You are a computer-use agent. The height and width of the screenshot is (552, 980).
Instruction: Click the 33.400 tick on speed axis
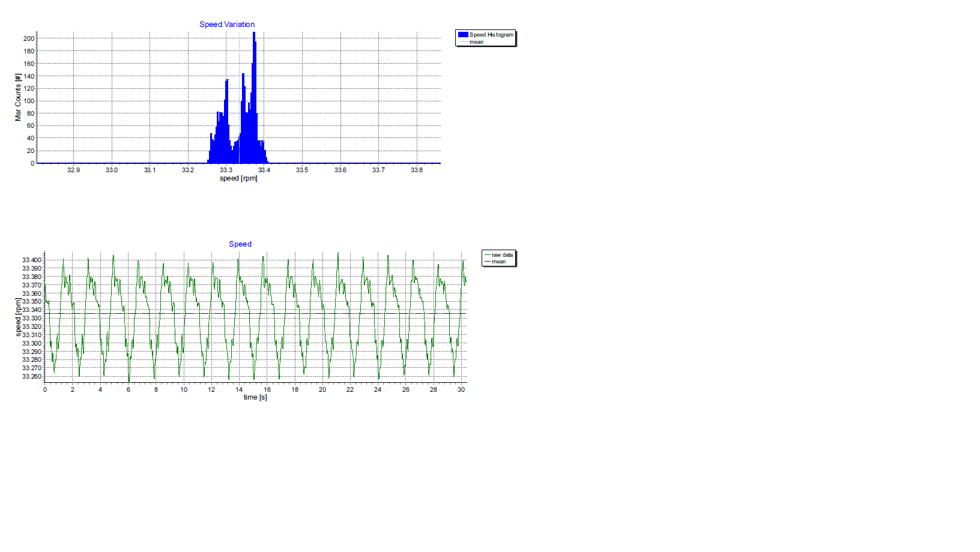pos(32,260)
